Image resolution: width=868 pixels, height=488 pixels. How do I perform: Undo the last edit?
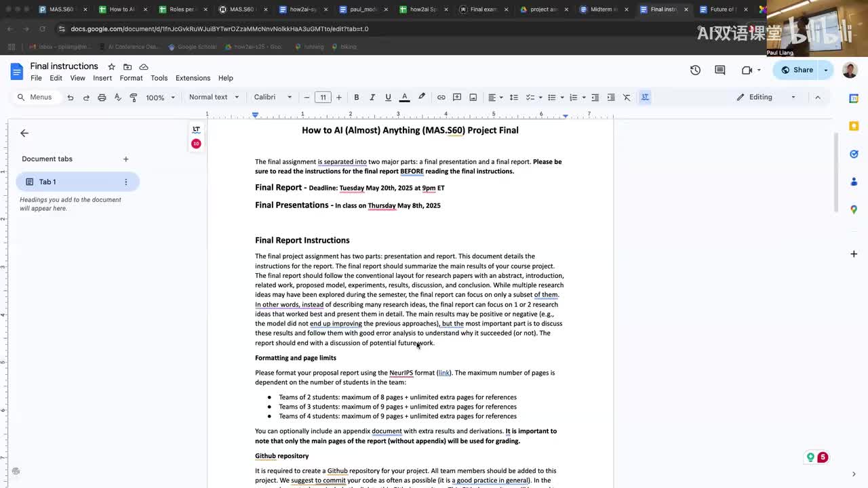click(x=70, y=97)
